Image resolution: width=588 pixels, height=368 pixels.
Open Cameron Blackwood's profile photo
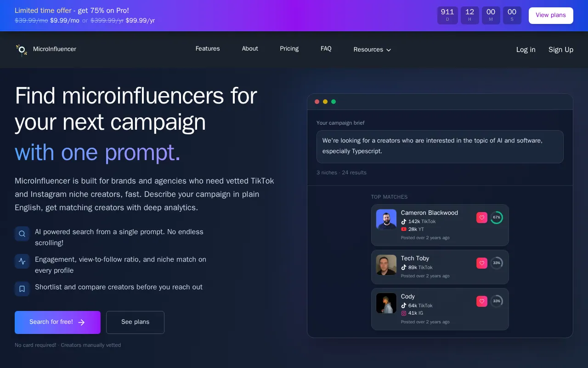386,219
